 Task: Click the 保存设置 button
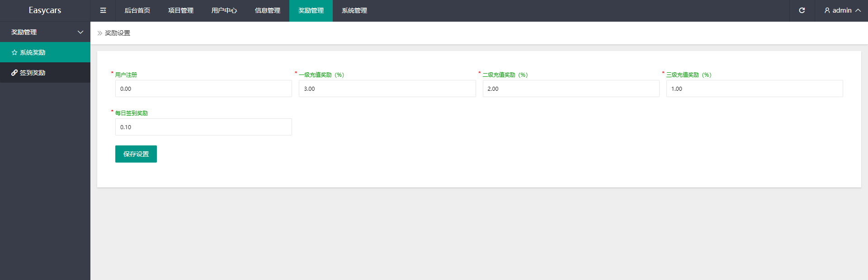(136, 154)
